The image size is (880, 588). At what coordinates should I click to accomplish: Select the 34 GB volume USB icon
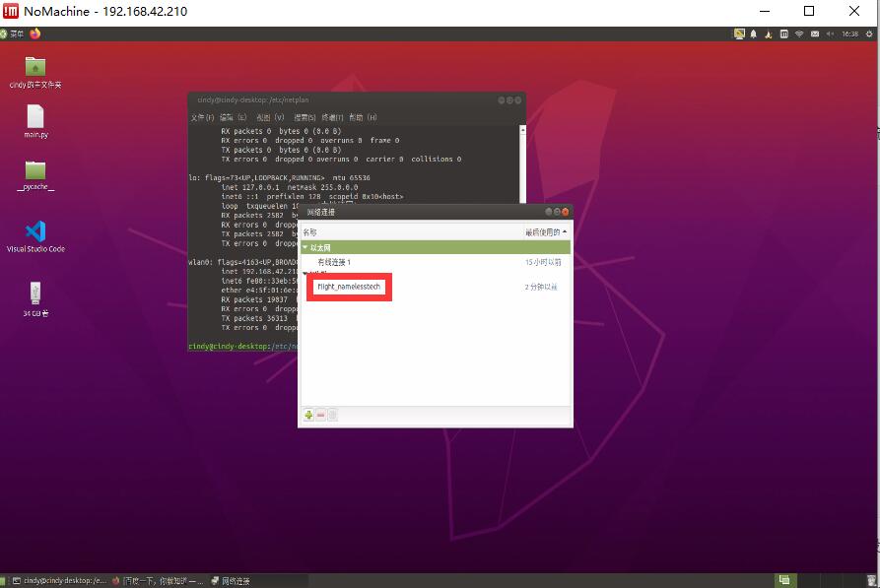[35, 299]
